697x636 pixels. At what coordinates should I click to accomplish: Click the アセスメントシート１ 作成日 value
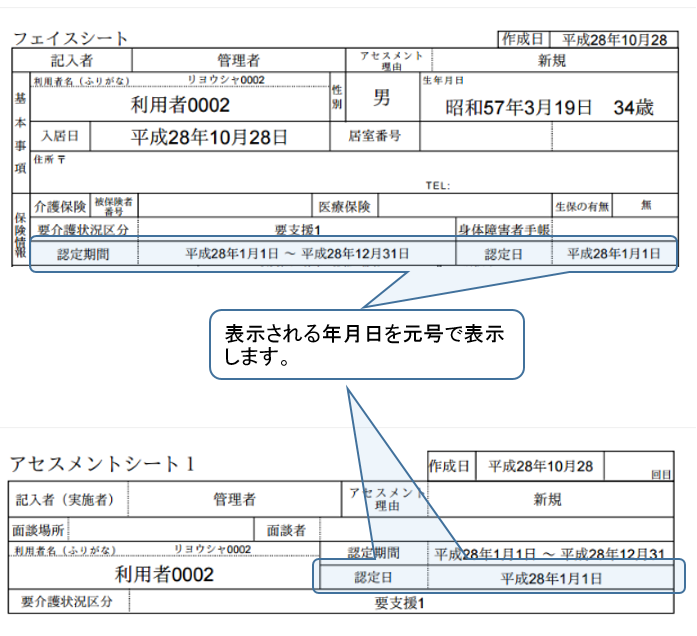[540, 466]
